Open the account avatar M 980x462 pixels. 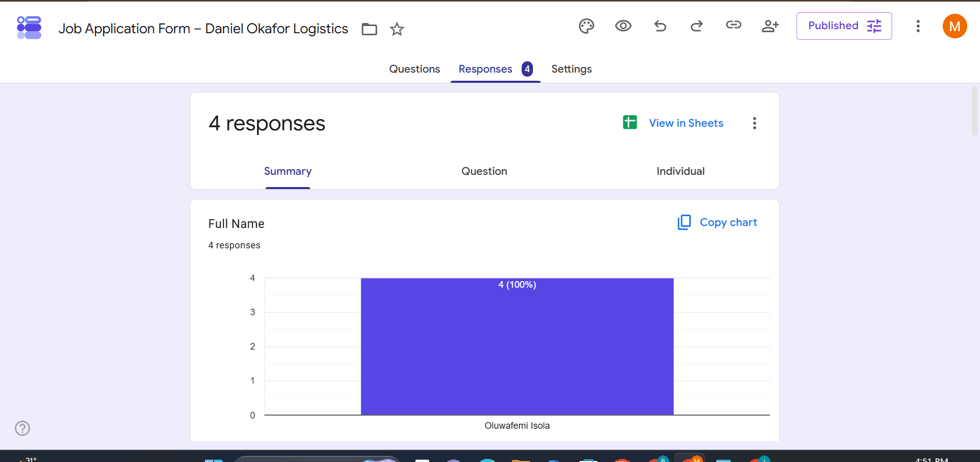pos(954,26)
